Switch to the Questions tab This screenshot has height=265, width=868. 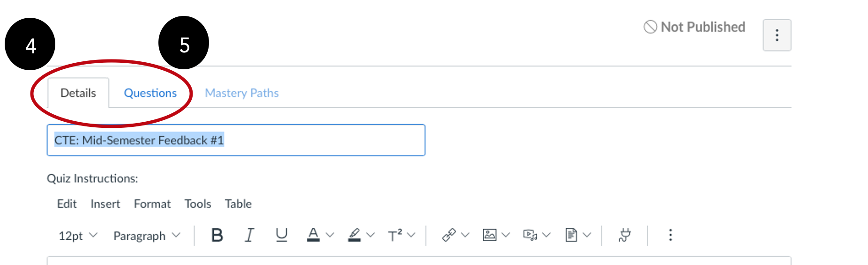coord(150,93)
